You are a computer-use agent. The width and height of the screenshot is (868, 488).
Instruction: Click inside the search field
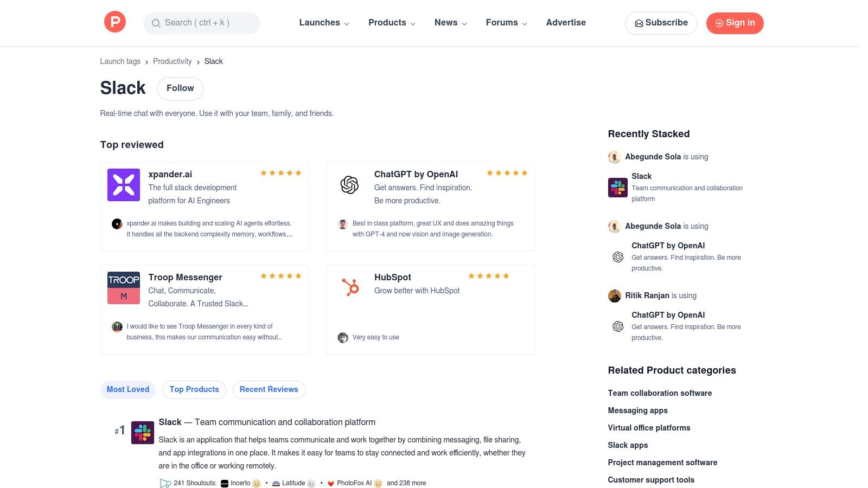pyautogui.click(x=201, y=23)
